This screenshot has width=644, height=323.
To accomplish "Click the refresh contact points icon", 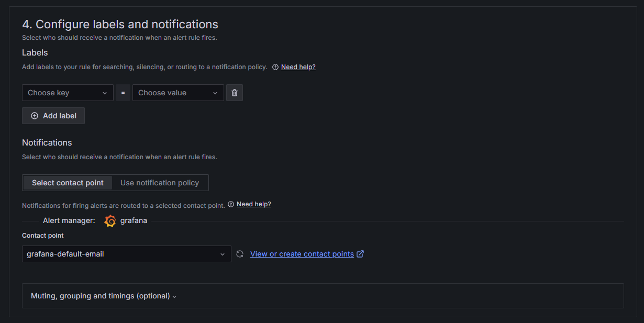I will click(x=240, y=254).
